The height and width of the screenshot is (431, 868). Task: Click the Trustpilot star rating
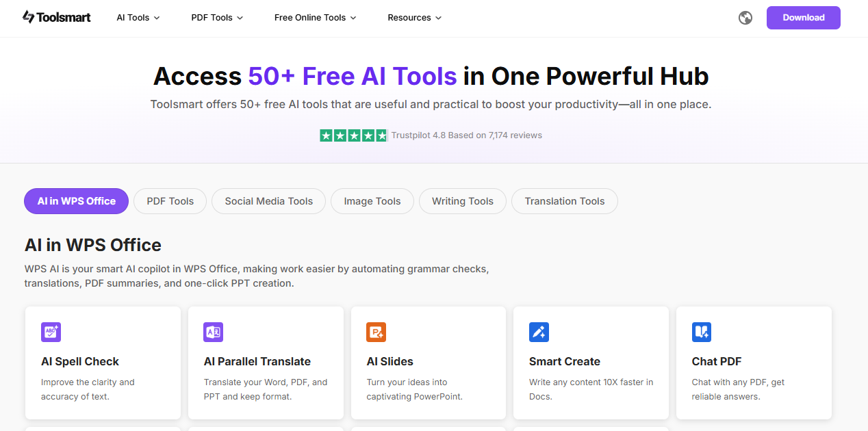(x=353, y=135)
